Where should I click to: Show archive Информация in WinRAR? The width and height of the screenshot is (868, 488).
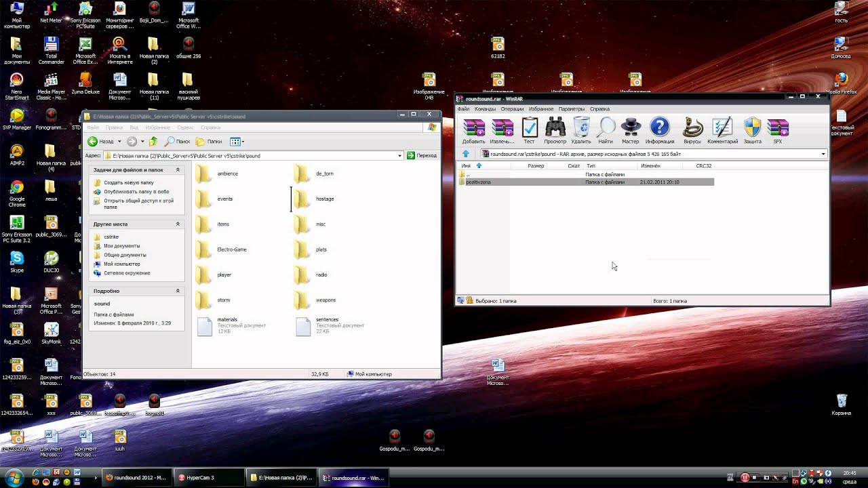(x=660, y=130)
